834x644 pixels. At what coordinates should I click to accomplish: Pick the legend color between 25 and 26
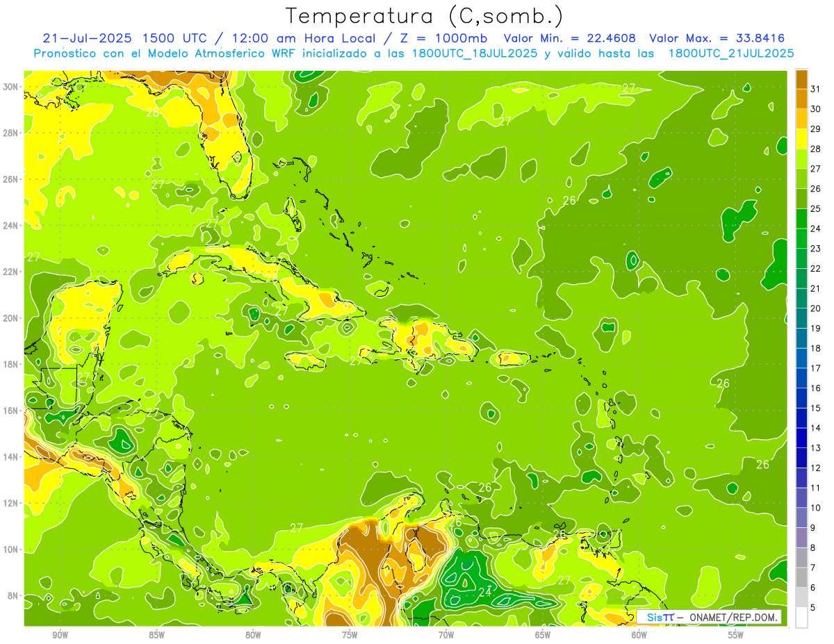pos(801,199)
